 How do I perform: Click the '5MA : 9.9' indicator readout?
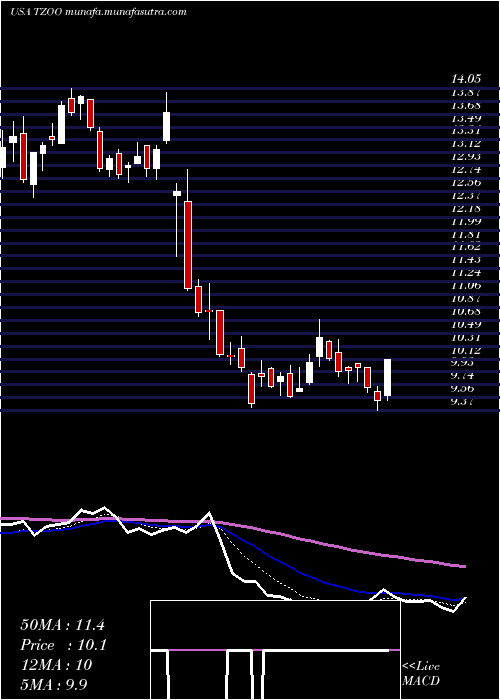tap(56, 684)
